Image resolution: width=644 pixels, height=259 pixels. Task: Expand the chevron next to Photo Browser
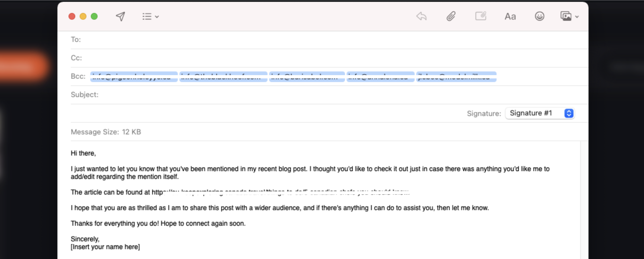[577, 16]
